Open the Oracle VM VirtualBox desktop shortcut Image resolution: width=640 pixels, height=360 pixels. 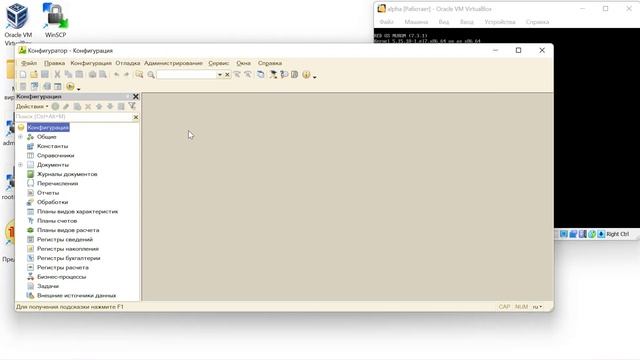[18, 24]
